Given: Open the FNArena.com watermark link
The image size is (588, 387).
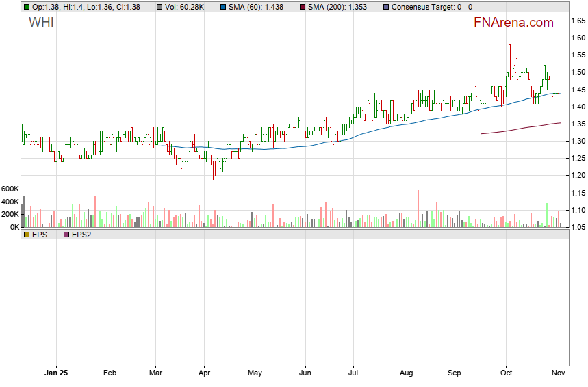Looking at the screenshot, I should point(513,23).
